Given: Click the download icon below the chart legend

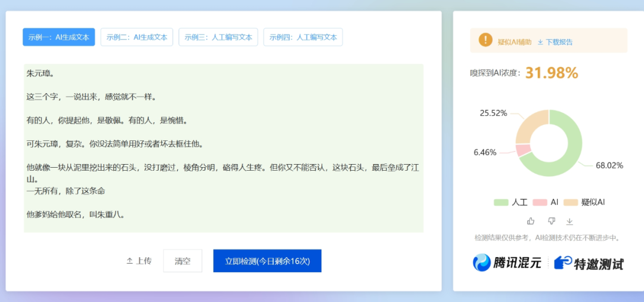Looking at the screenshot, I should pyautogui.click(x=569, y=221).
